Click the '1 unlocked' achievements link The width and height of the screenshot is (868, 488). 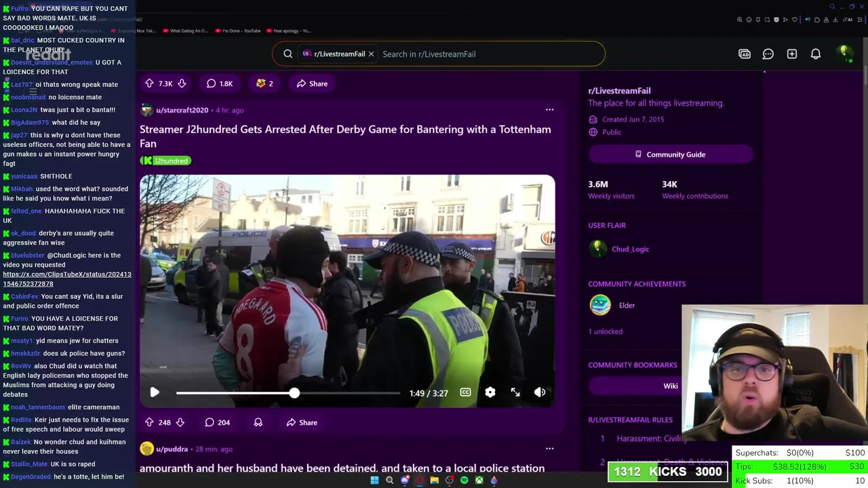click(605, 331)
